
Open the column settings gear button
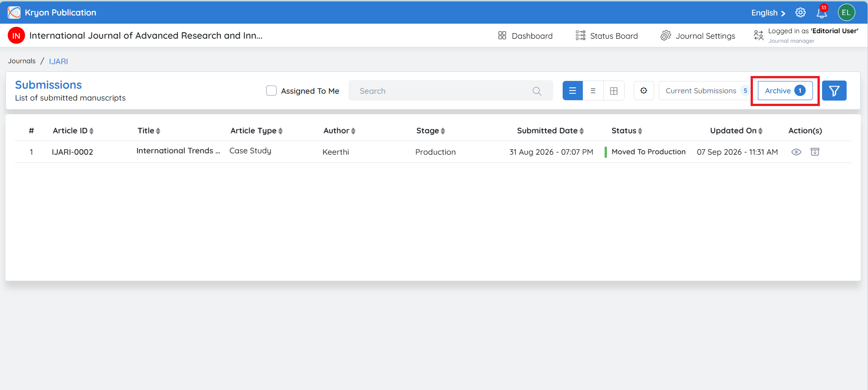644,91
